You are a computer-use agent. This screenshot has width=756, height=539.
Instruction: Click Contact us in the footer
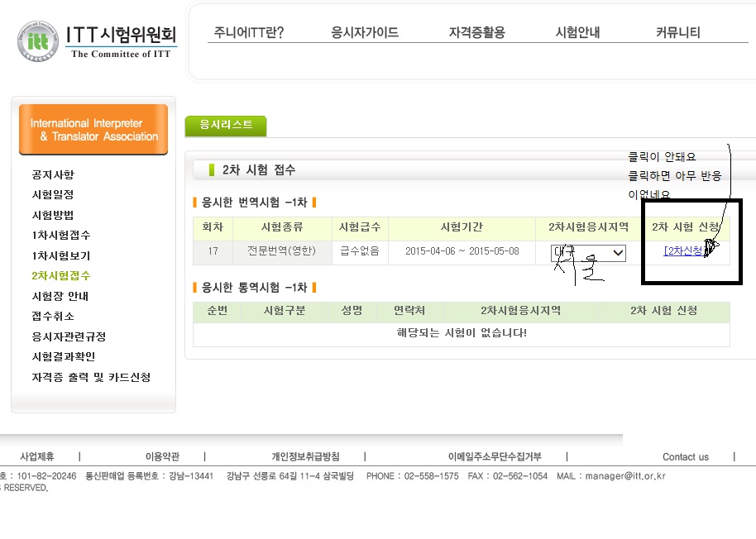(685, 457)
